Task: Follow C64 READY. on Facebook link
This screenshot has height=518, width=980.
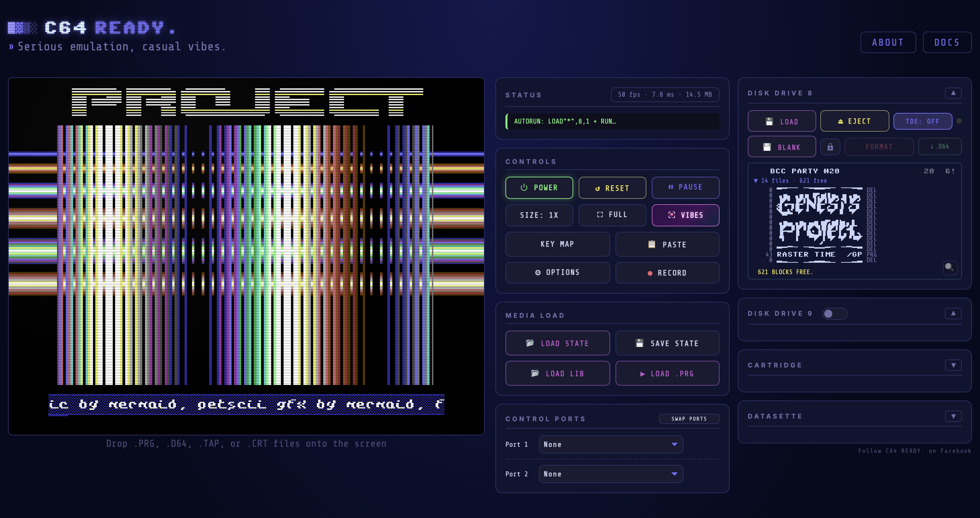Action: coord(915,450)
